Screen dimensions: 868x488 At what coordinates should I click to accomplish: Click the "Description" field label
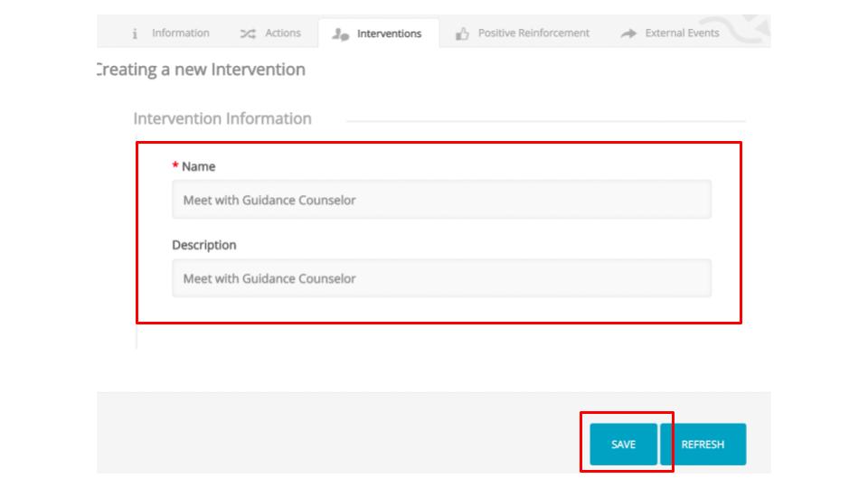point(204,245)
